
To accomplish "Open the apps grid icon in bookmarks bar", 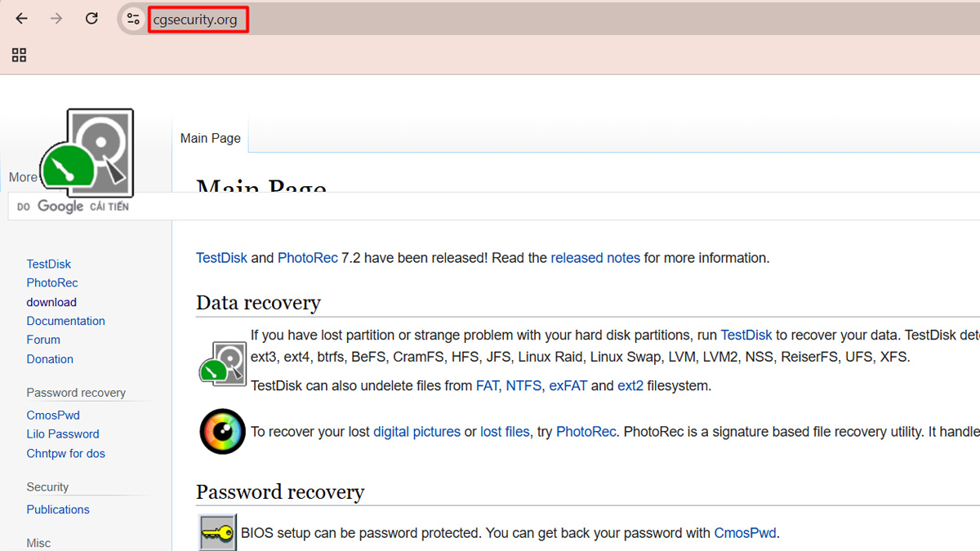I will [x=19, y=55].
